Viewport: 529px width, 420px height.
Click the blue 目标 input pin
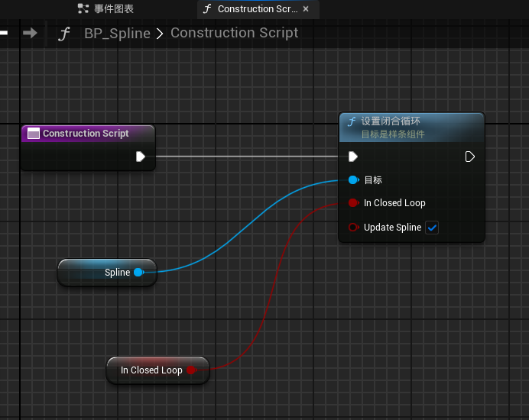pos(354,180)
